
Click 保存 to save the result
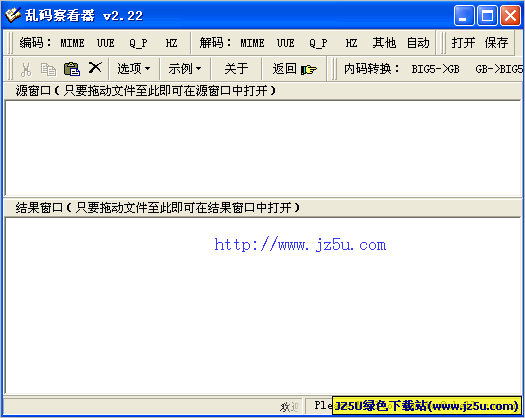pos(496,43)
